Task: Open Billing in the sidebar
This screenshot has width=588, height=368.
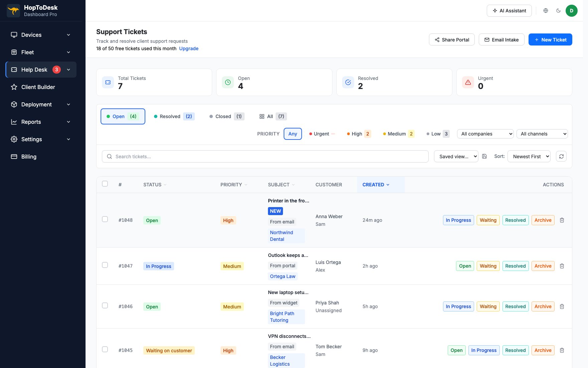Action: coord(41,157)
